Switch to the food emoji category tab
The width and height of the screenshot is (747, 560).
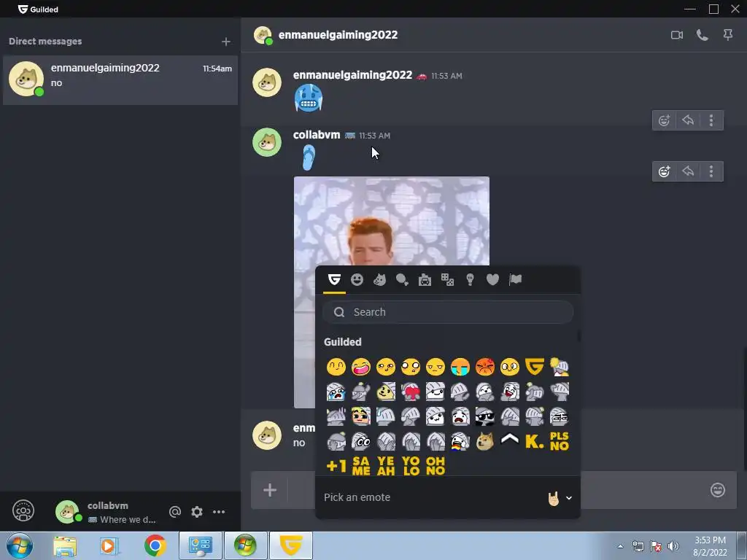tap(402, 279)
